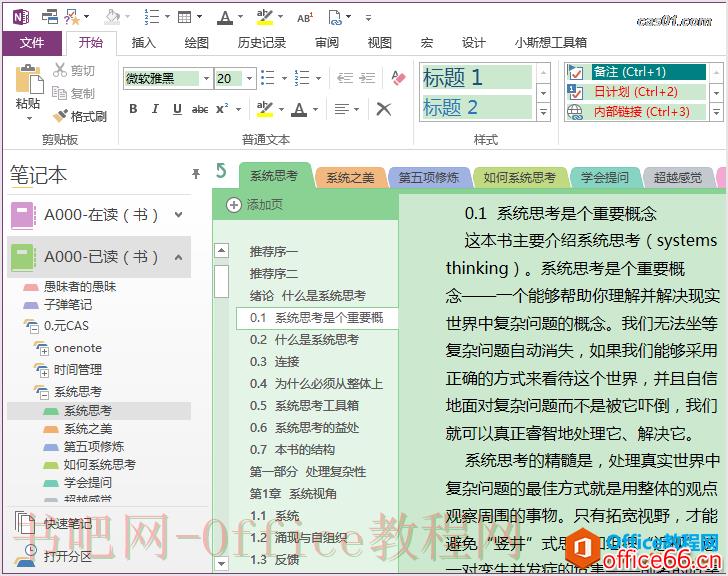Click the Format Painter brush

[x=60, y=116]
